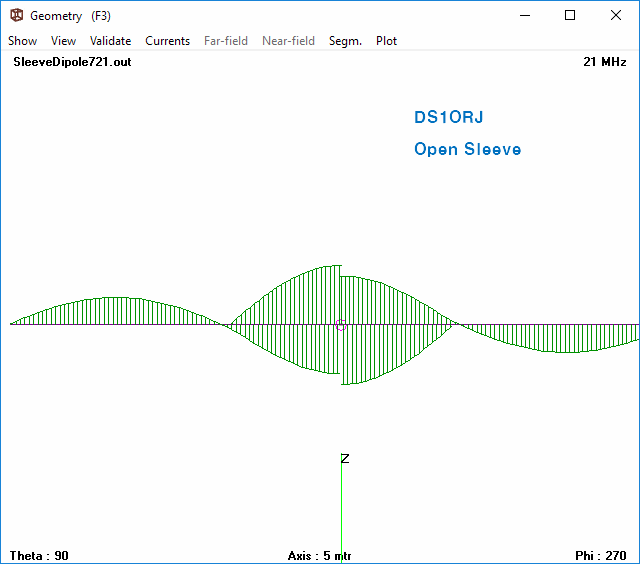Click the greyed-out Near-field menu
Screen dimensions: 640x564
click(x=288, y=41)
